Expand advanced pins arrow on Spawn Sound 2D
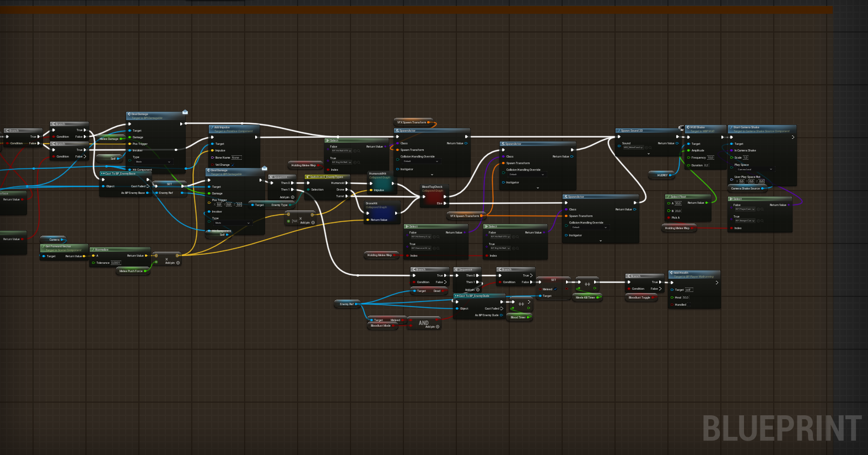868x455 pixels. pyautogui.click(x=648, y=154)
